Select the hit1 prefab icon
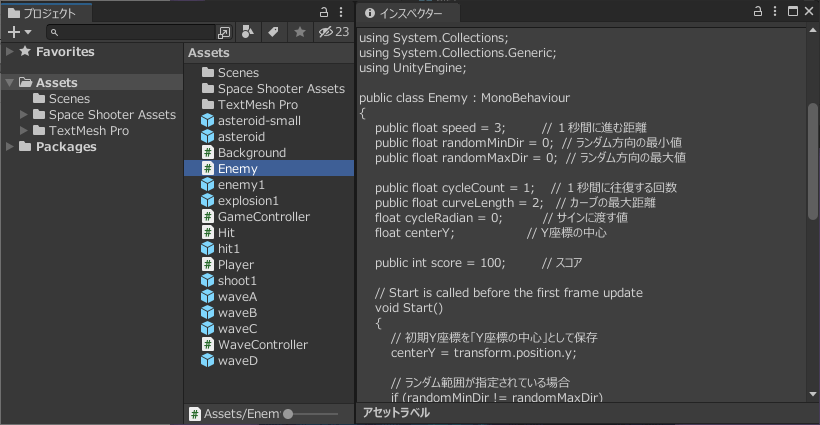820x425 pixels. coord(208,248)
